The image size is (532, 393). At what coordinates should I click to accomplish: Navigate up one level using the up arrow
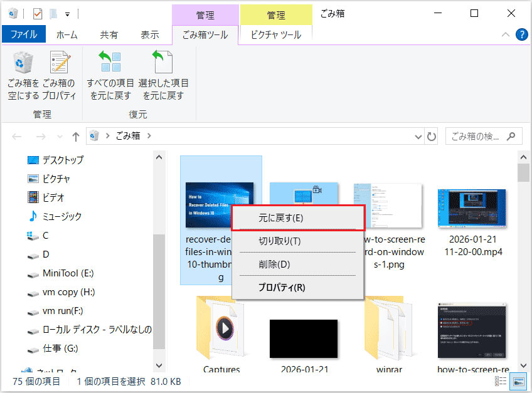pos(75,136)
